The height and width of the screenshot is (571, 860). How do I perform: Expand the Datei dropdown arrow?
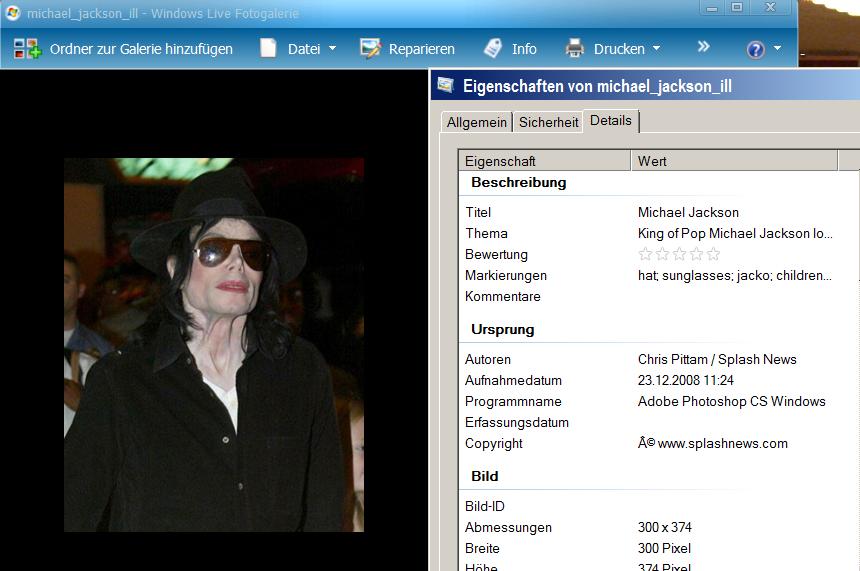click(x=332, y=48)
